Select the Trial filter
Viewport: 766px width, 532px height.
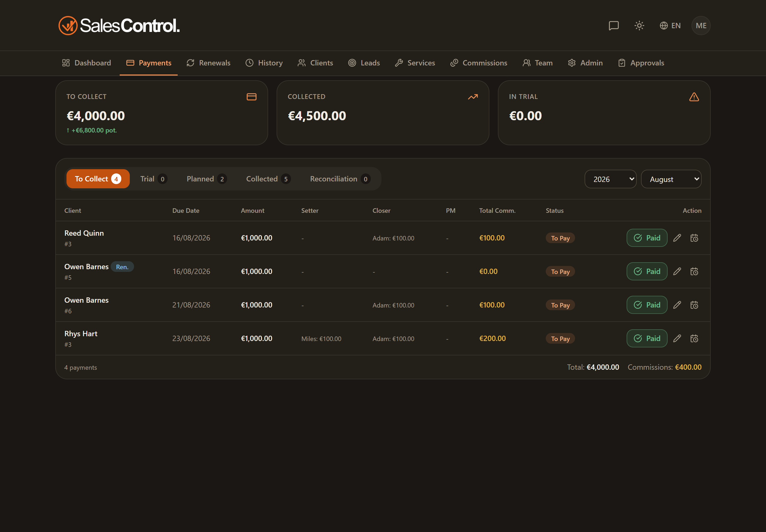tap(154, 179)
